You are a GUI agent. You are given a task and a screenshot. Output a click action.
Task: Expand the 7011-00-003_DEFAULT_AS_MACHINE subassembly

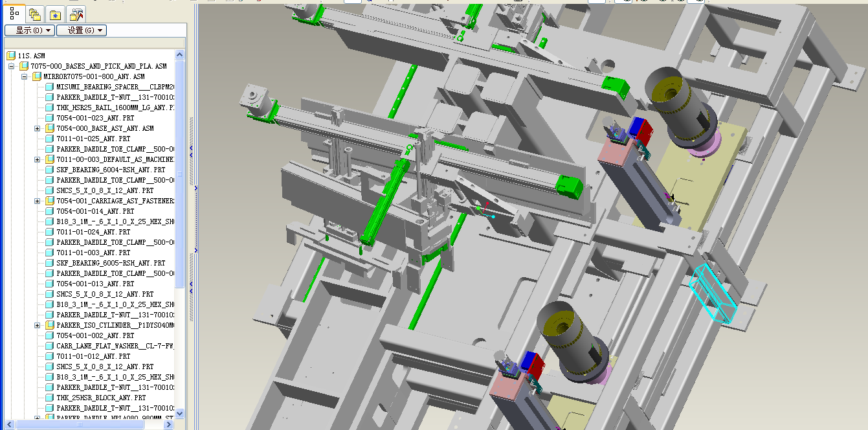(38, 159)
